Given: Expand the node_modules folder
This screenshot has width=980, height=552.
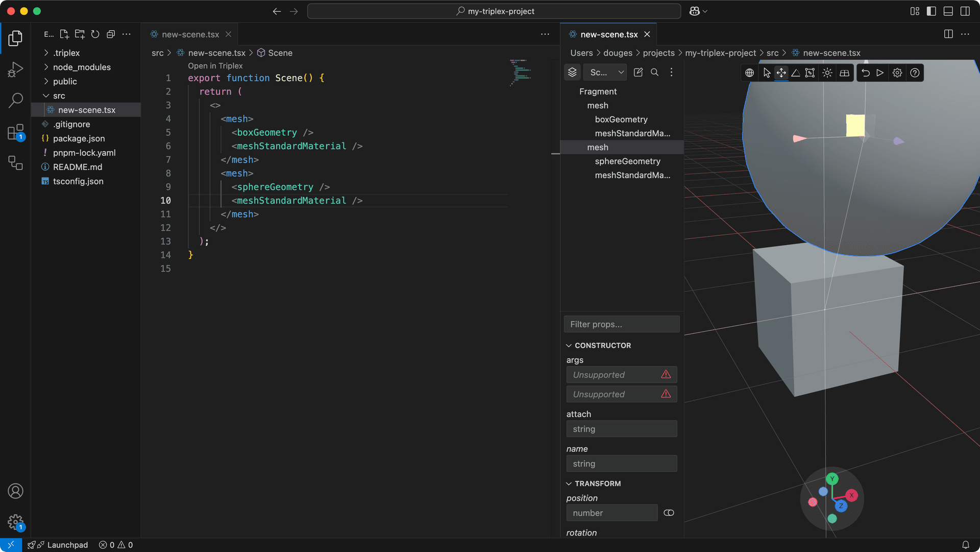Looking at the screenshot, I should [82, 67].
